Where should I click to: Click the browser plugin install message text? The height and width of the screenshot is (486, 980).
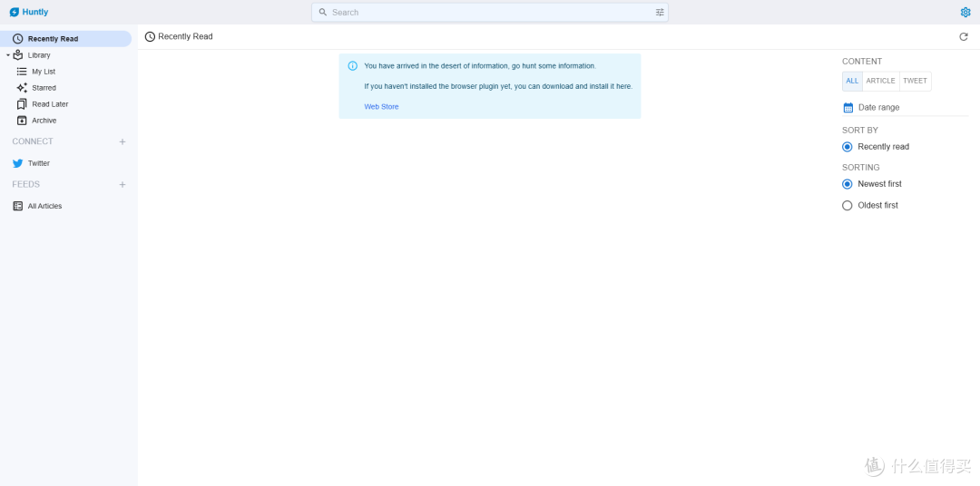(x=498, y=86)
